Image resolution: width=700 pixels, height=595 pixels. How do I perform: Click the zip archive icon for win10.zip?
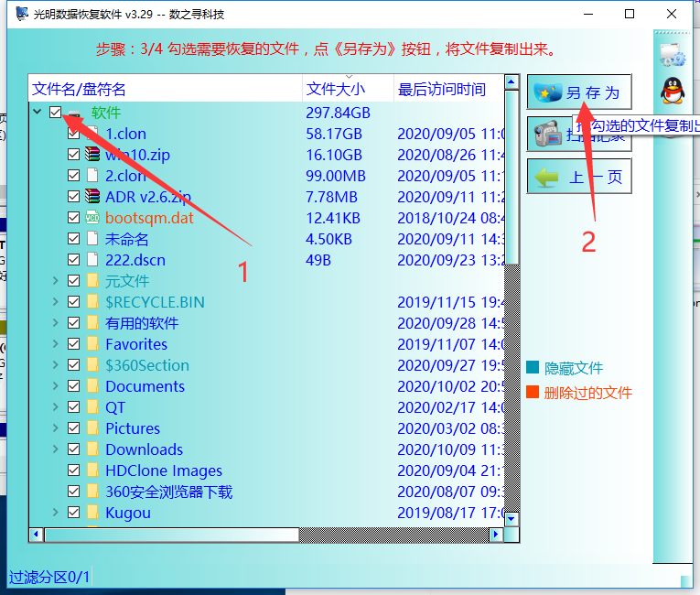pos(92,154)
